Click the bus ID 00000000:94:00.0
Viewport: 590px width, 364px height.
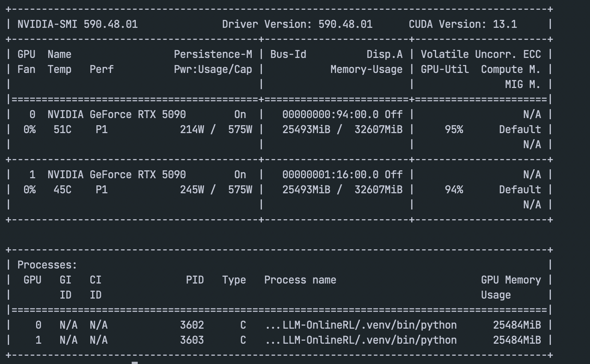[330, 115]
